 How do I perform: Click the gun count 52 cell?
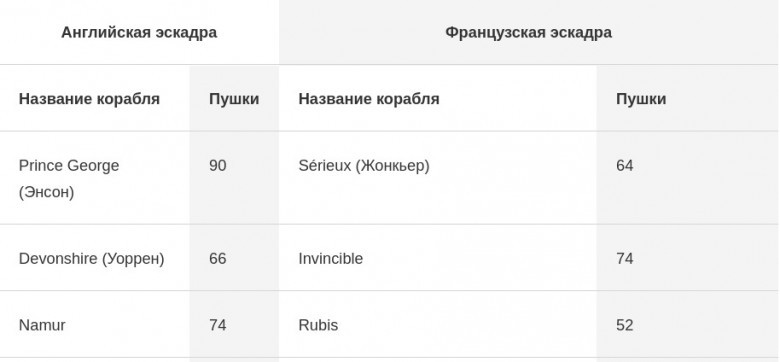tap(688, 325)
